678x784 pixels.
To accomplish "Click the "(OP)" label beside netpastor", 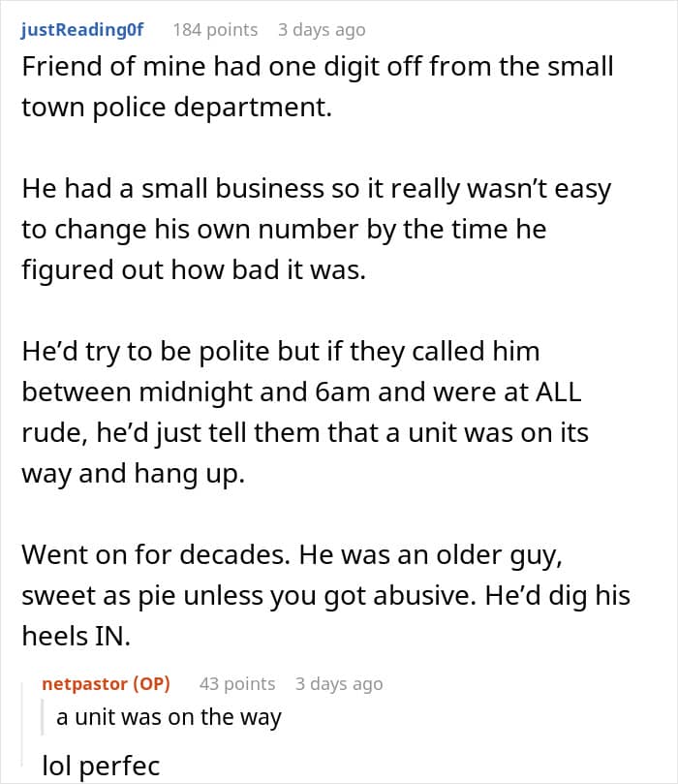I will click(149, 683).
